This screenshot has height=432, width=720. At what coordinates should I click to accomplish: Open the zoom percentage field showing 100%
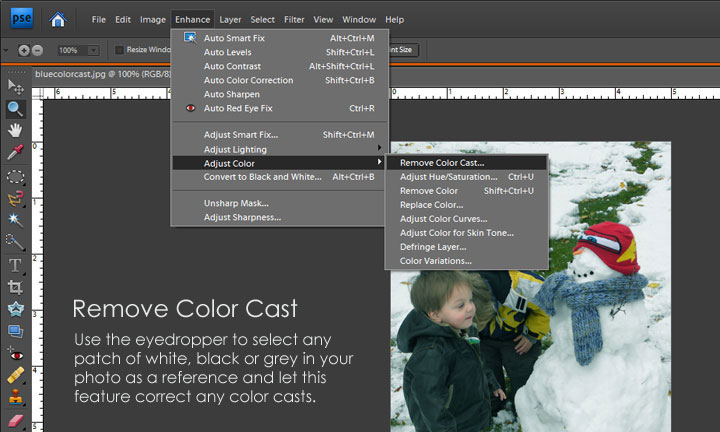coord(68,50)
